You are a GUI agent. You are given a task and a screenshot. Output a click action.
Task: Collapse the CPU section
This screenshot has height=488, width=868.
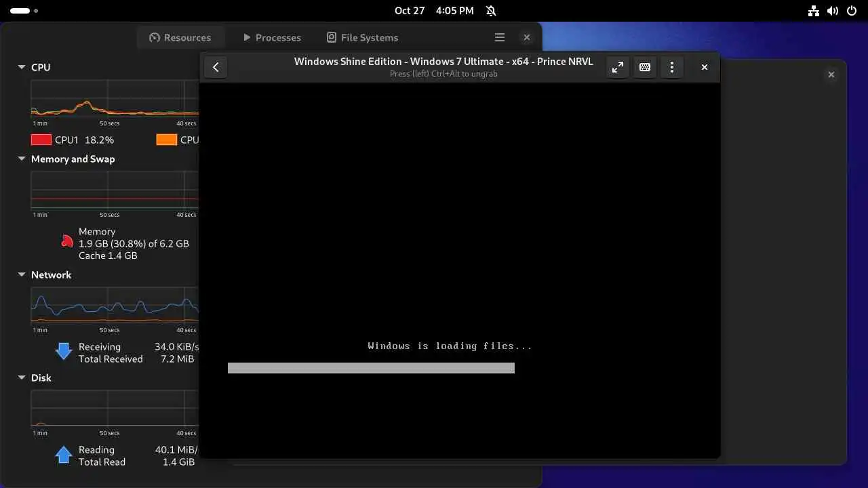(x=22, y=67)
